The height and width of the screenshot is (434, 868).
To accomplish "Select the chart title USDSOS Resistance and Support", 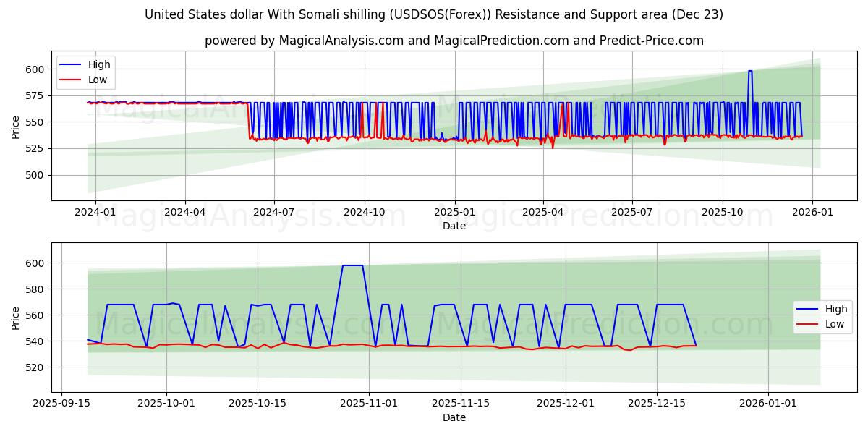I will (434, 13).
